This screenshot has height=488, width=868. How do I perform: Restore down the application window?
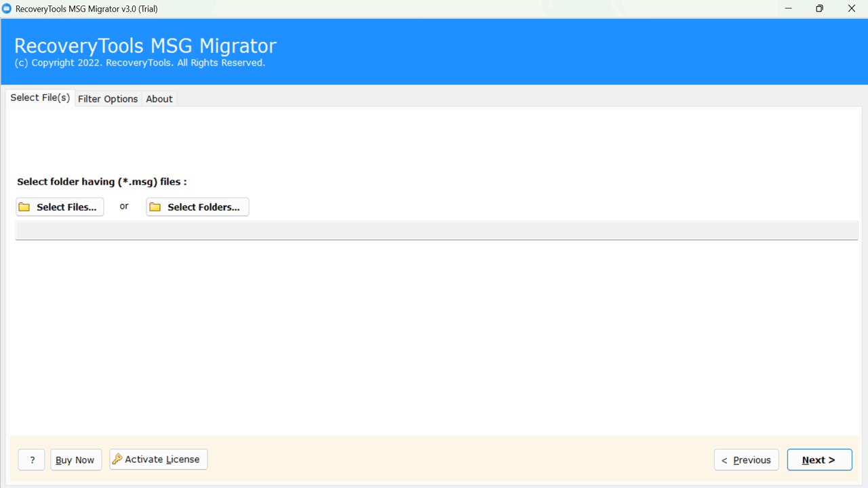point(820,9)
